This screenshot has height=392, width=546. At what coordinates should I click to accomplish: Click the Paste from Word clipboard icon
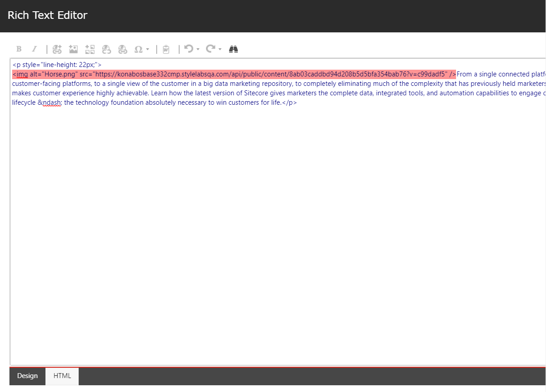(166, 49)
